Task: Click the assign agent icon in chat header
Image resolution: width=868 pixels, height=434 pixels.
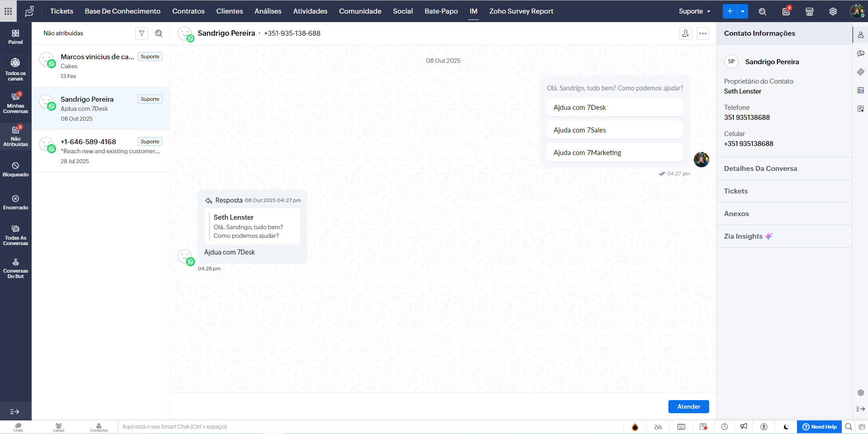Action: (686, 33)
